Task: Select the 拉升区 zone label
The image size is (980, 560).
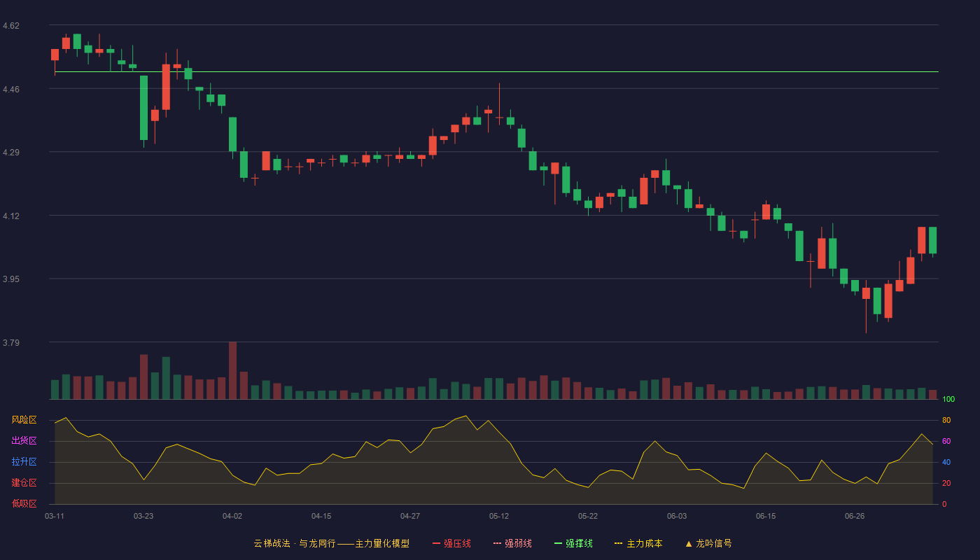Action: (x=24, y=462)
